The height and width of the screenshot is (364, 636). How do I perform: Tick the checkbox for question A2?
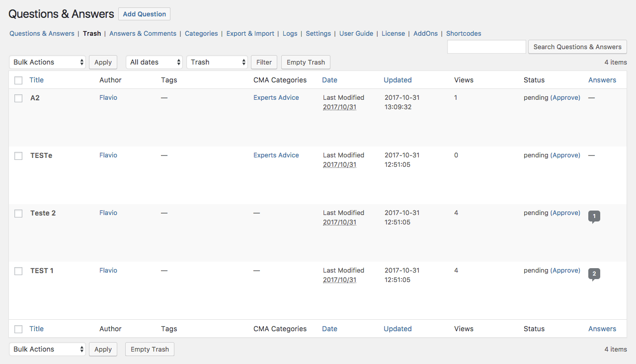click(18, 98)
